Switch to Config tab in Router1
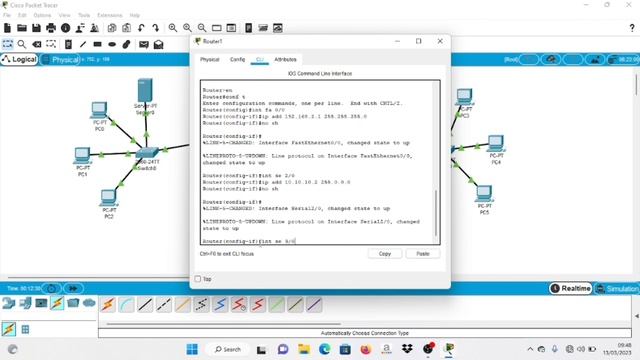The width and height of the screenshot is (640, 360). coord(238,60)
